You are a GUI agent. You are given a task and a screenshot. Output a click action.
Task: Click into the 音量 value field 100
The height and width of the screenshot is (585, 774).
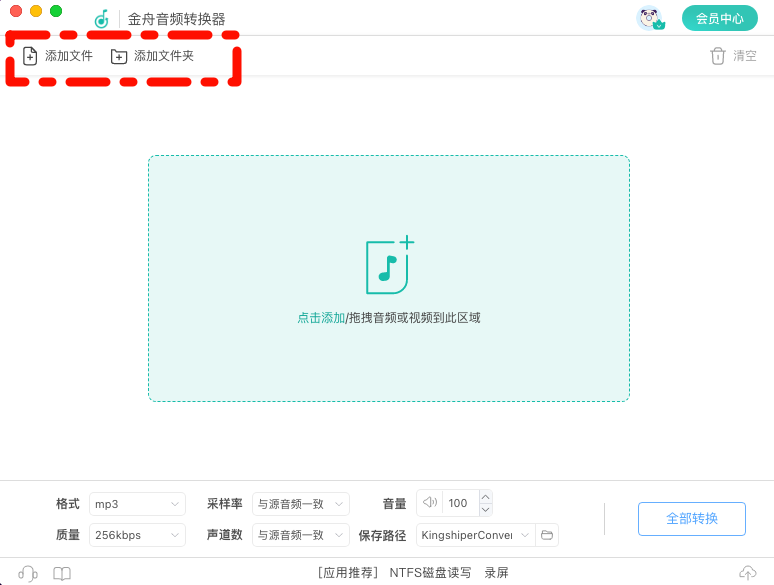point(461,503)
